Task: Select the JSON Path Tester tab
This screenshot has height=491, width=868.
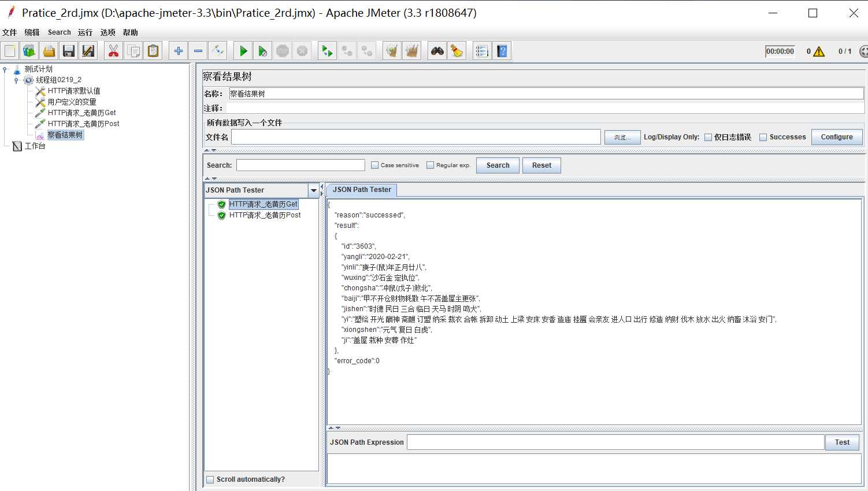Action: 362,190
